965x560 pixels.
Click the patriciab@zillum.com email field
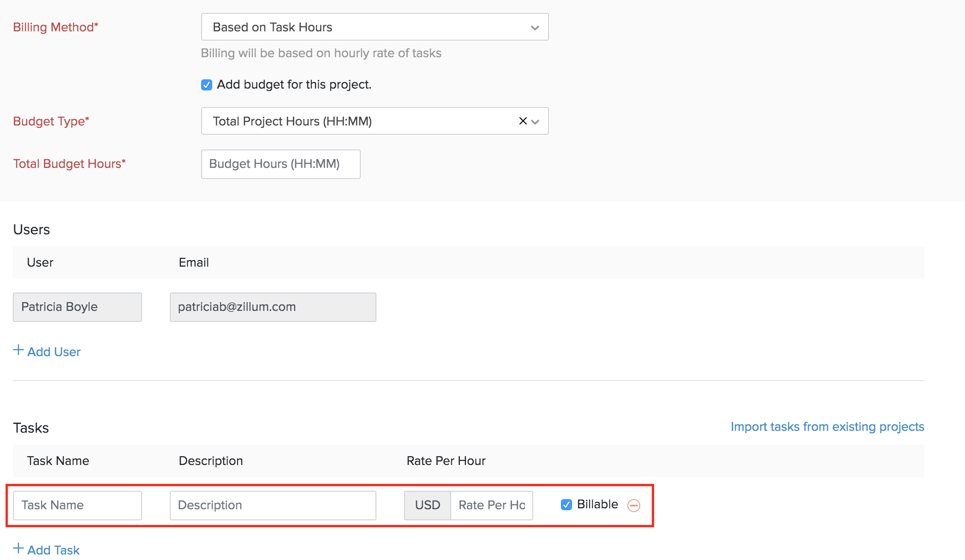tap(273, 307)
